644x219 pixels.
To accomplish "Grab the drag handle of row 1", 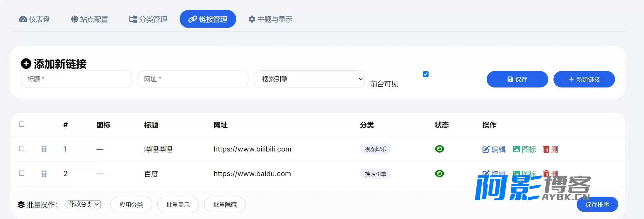I will pyautogui.click(x=44, y=149).
